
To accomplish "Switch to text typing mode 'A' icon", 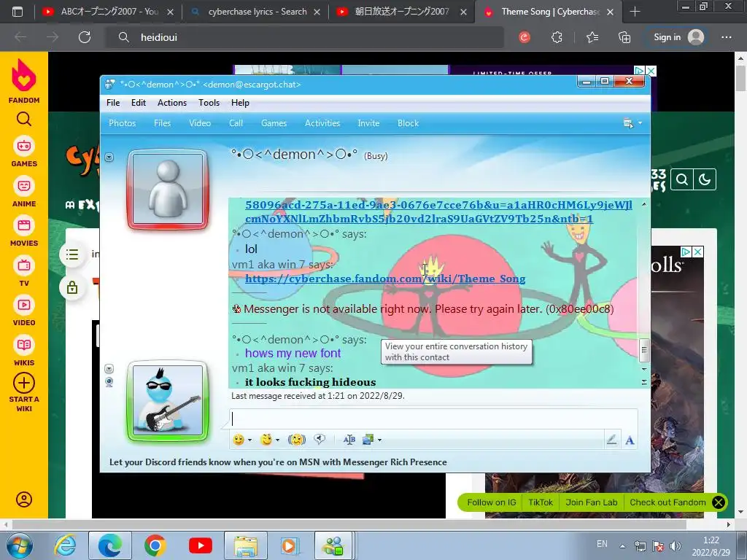I will [x=630, y=440].
